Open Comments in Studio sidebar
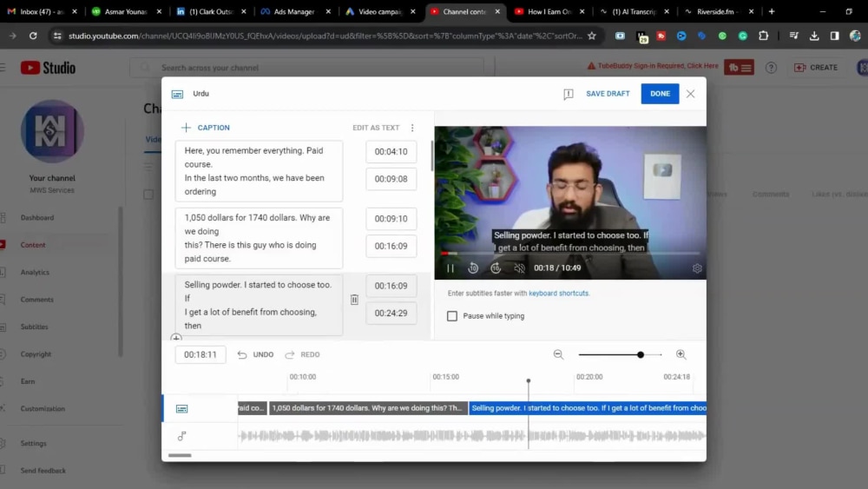 [x=37, y=300]
